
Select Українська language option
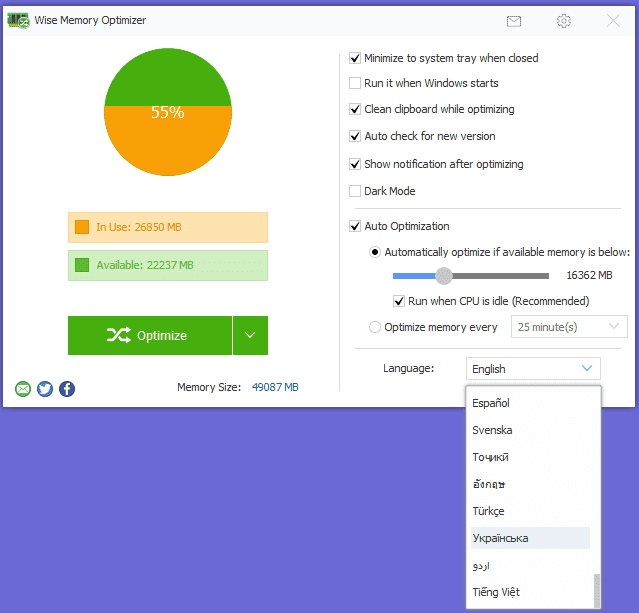point(531,538)
